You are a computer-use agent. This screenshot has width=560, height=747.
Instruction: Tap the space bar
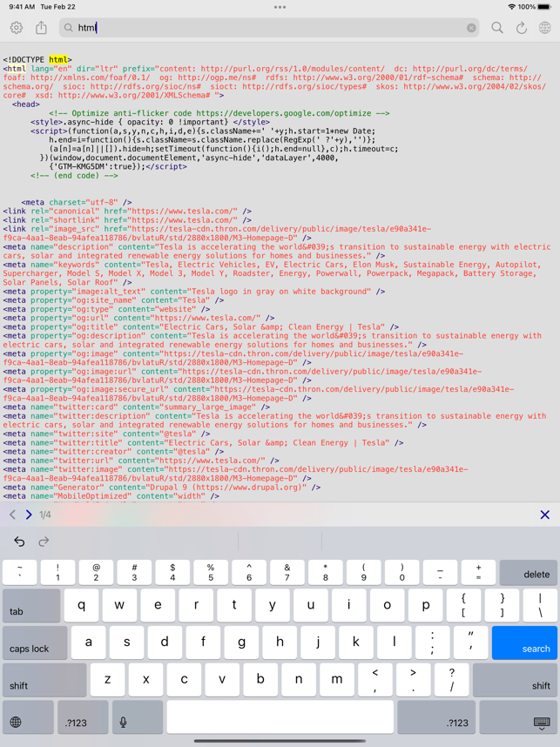tap(280, 717)
